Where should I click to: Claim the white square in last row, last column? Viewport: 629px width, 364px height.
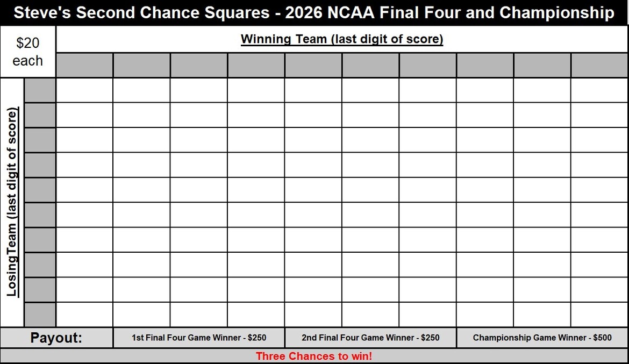click(x=599, y=315)
